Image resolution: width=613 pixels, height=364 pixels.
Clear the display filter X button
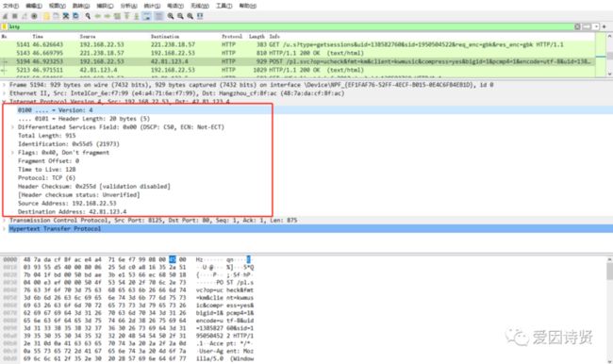(577, 26)
